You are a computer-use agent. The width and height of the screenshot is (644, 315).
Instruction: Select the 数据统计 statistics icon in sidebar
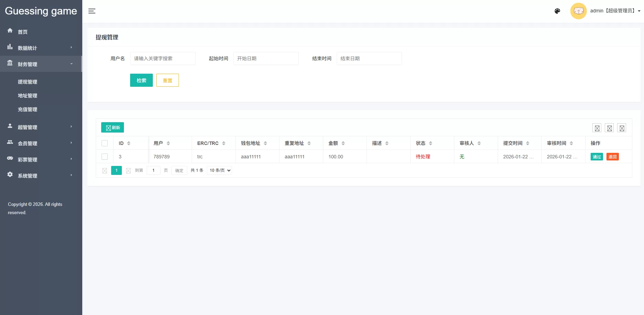[10, 48]
